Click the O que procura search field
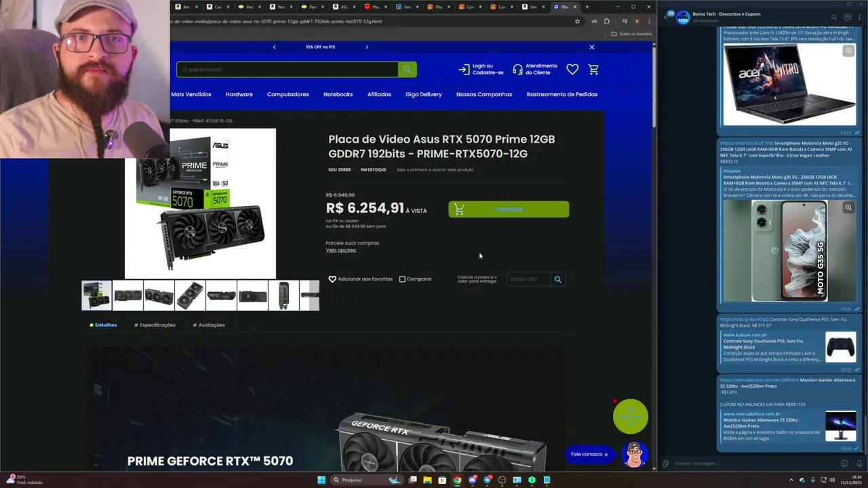868x488 pixels. coord(288,69)
